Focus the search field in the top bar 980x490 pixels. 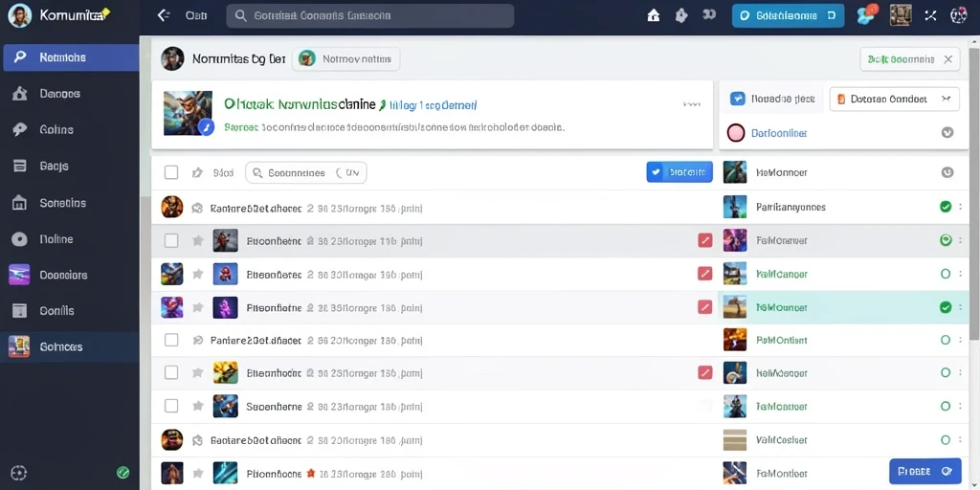370,16
